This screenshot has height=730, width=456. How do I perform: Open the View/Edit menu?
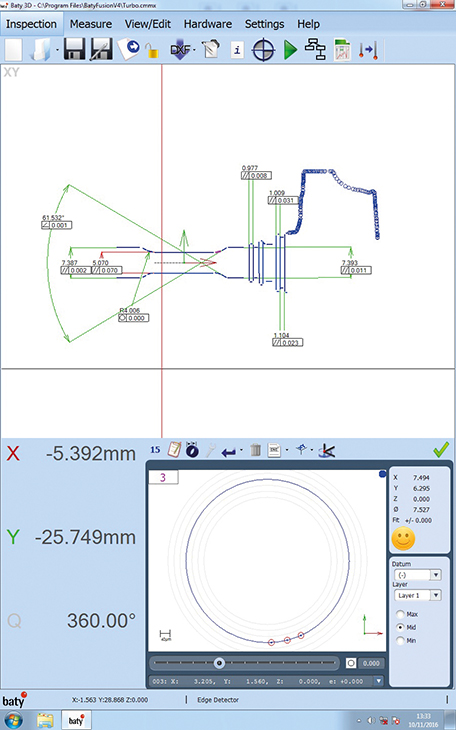click(148, 24)
